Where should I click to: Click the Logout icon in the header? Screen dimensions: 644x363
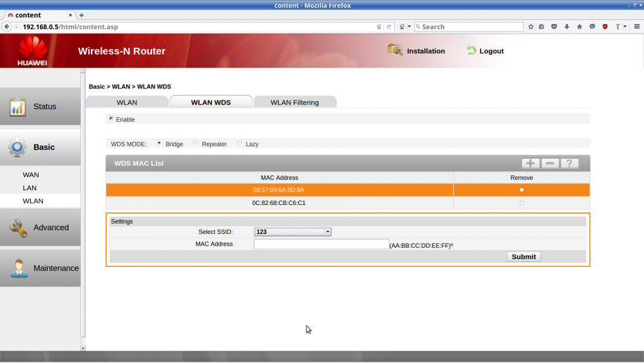coord(471,50)
